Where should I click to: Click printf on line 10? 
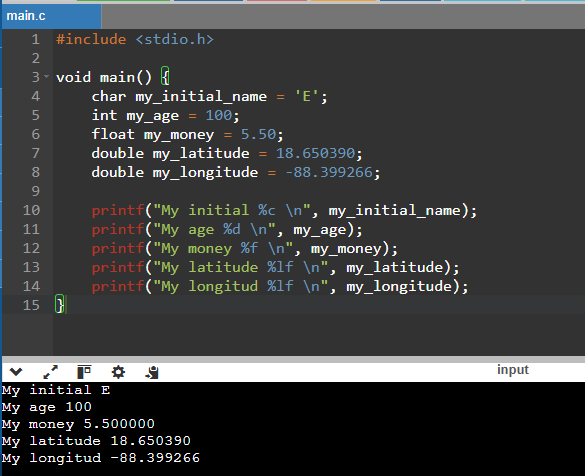(x=118, y=210)
